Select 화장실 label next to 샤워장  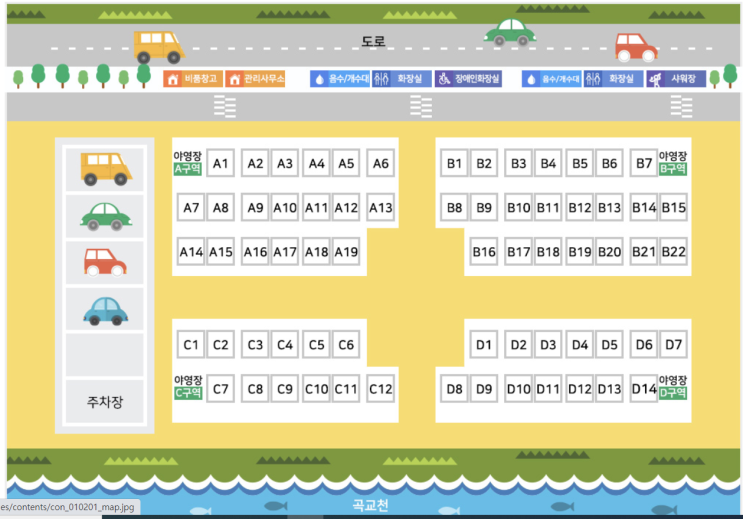point(613,79)
